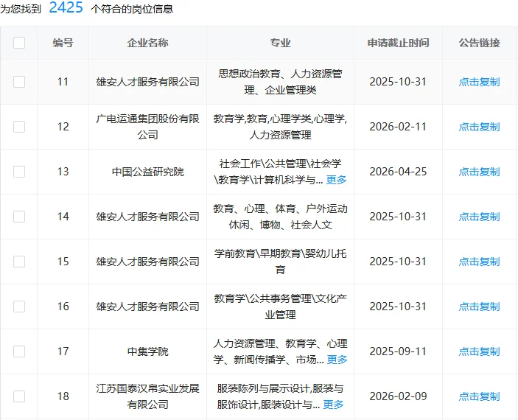Check the box for row 12

pyautogui.click(x=19, y=127)
